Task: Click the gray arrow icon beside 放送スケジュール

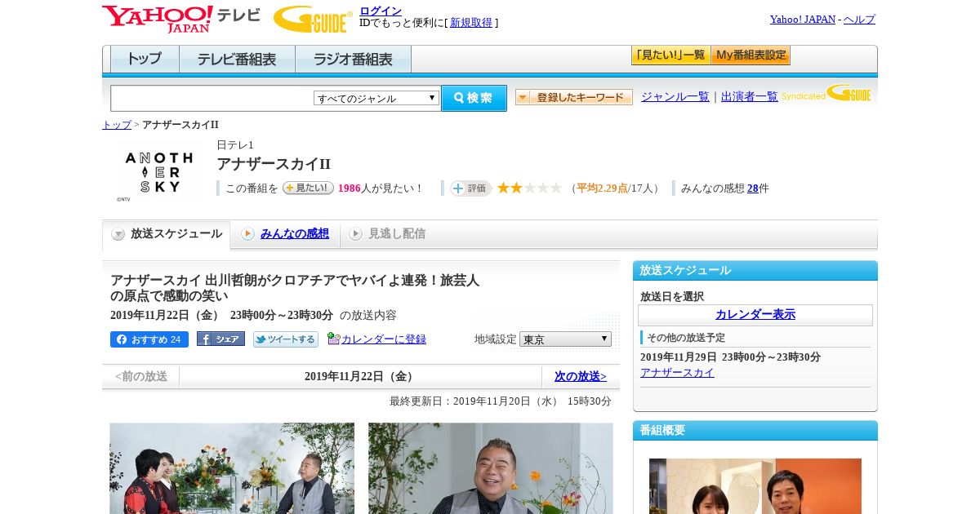Action: click(118, 234)
